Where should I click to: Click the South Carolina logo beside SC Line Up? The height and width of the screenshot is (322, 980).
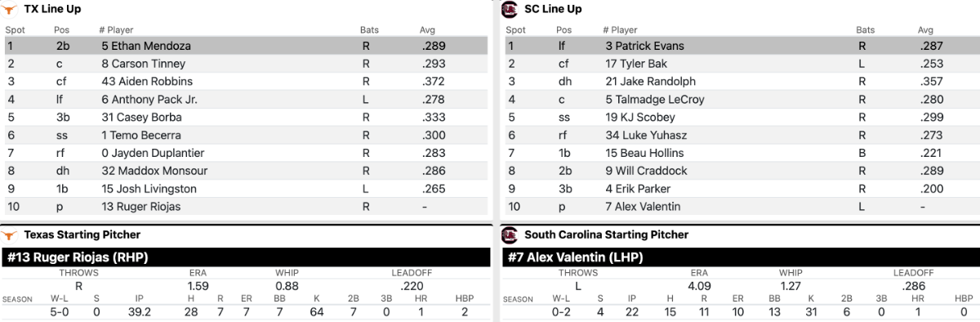click(x=510, y=9)
